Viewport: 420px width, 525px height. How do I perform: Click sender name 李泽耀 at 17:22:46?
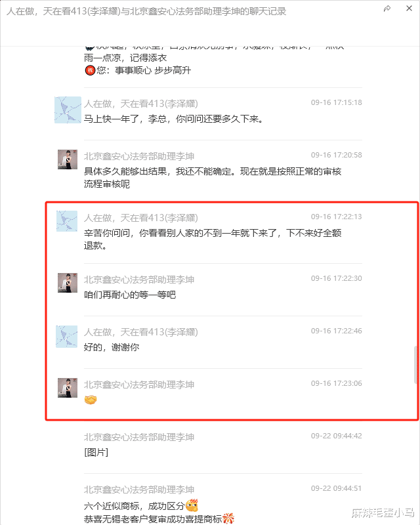click(x=141, y=332)
